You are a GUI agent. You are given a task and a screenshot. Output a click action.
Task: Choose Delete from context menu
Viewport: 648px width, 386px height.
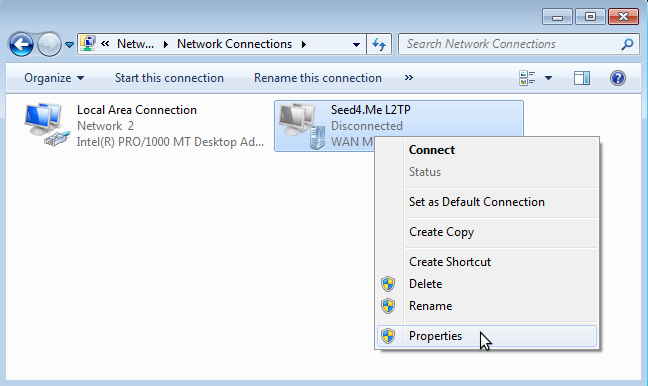click(486, 284)
